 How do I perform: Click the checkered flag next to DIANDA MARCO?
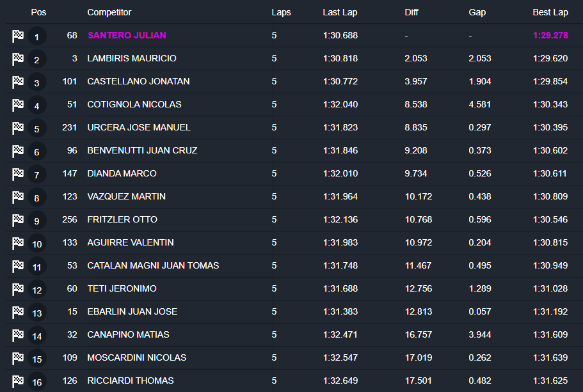[x=18, y=174]
